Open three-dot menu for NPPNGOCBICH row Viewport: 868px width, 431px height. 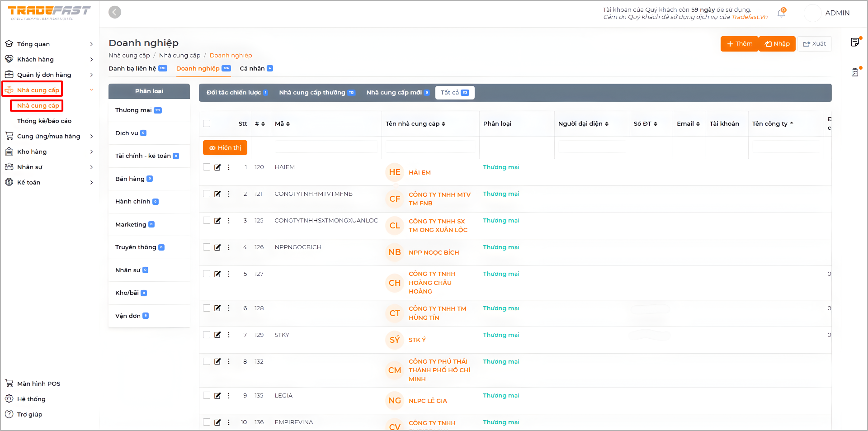point(229,247)
